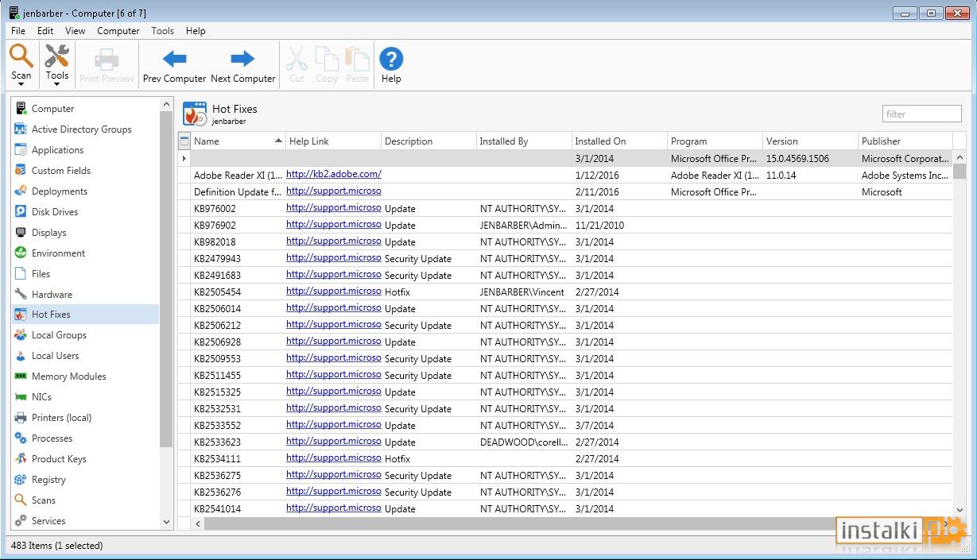Screen dimensions: 977x560
Task: Expand the Scan dropdown arrow
Action: pos(21,85)
